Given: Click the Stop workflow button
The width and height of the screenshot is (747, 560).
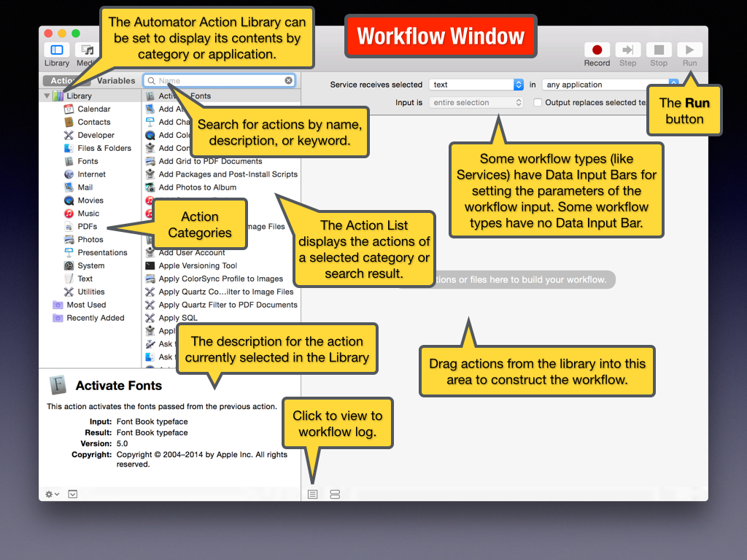Looking at the screenshot, I should click(x=659, y=50).
